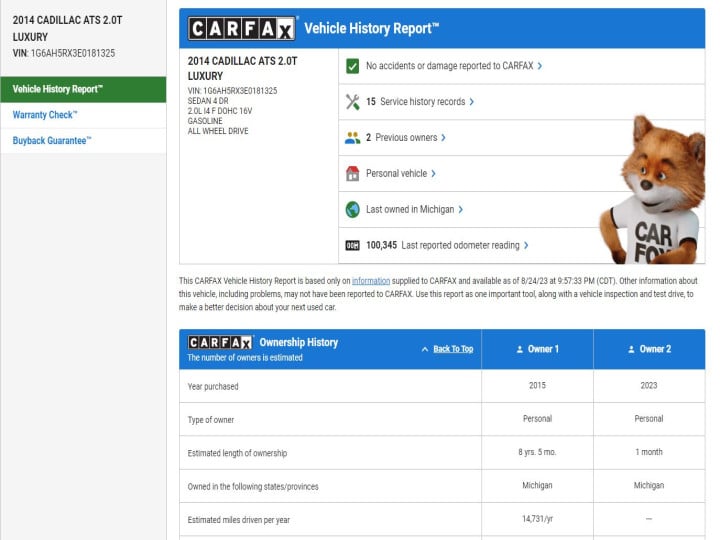
Task: Click the Owner 2 column header
Action: pyautogui.click(x=649, y=349)
